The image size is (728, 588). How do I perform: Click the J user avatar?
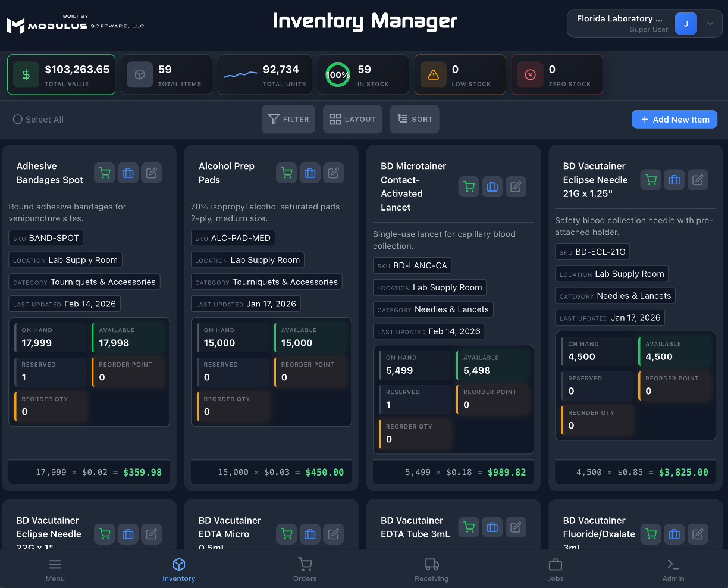click(x=686, y=24)
